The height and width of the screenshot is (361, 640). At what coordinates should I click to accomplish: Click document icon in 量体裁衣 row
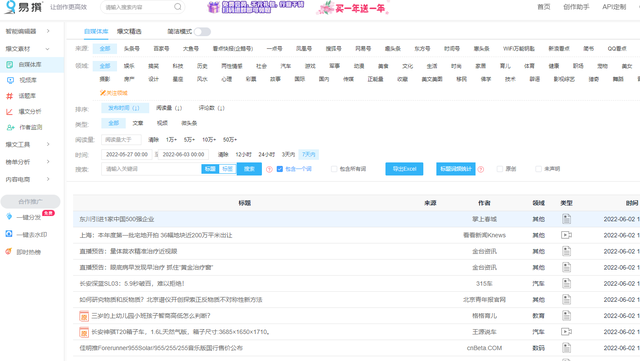point(566,251)
